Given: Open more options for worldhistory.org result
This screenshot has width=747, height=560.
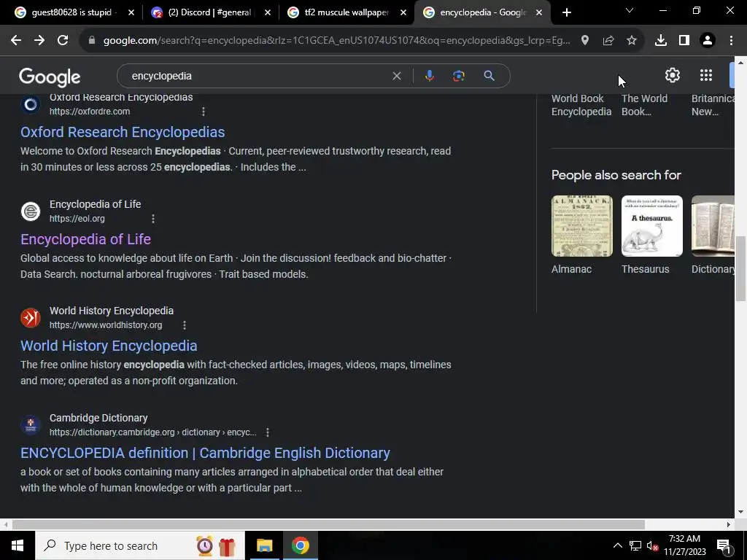Looking at the screenshot, I should point(185,325).
